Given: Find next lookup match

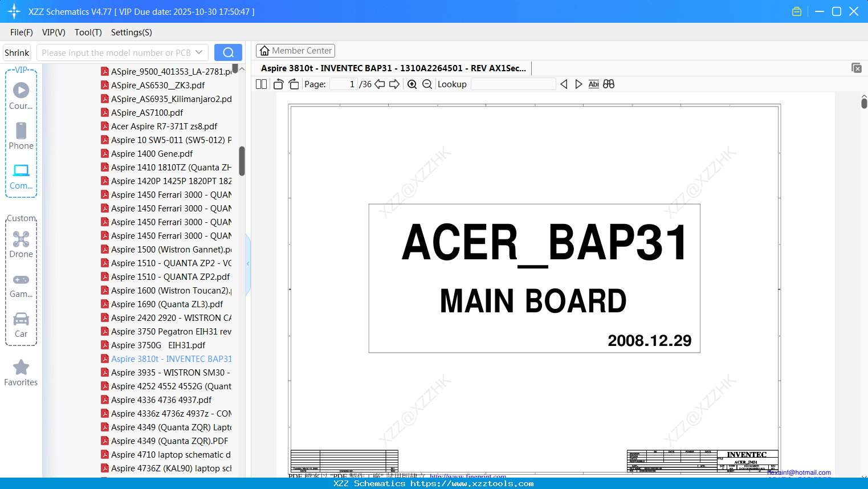Looking at the screenshot, I should click(x=578, y=84).
